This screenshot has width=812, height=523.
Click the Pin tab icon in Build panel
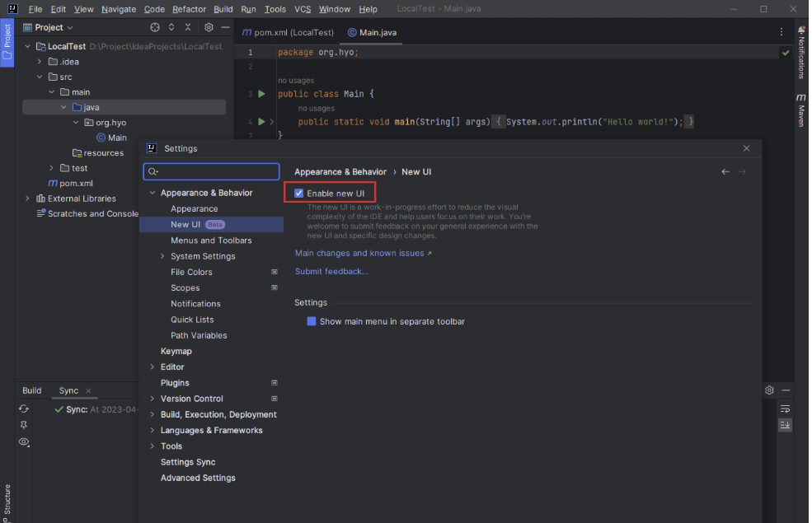coord(24,425)
